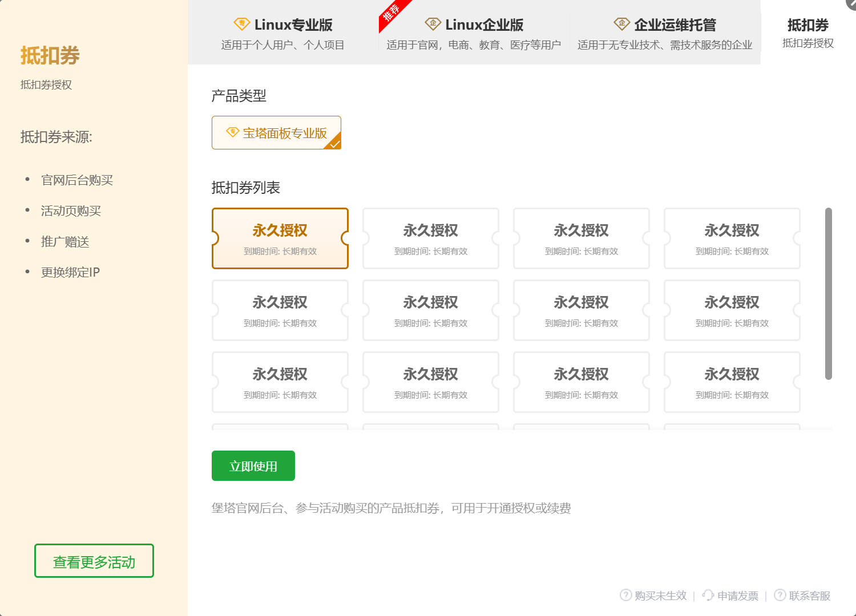Click the gold gem icon beside Linux专业版
Screen dimensions: 856x616
(242, 23)
